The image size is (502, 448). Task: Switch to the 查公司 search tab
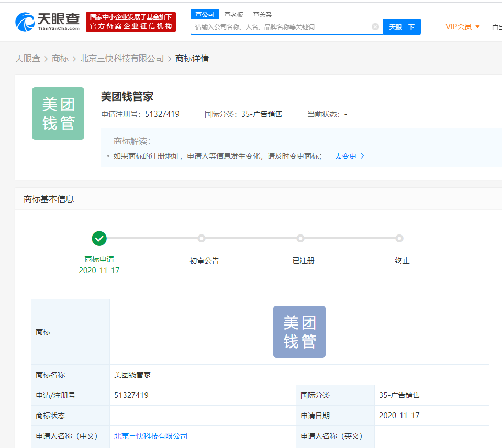click(x=205, y=14)
